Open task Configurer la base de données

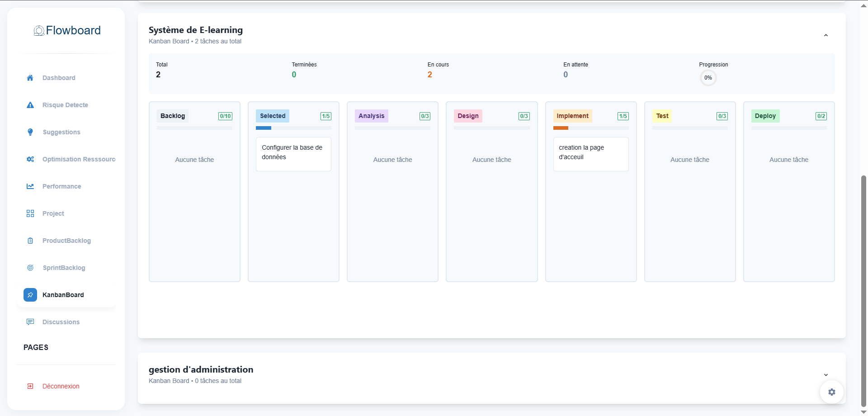(x=293, y=154)
